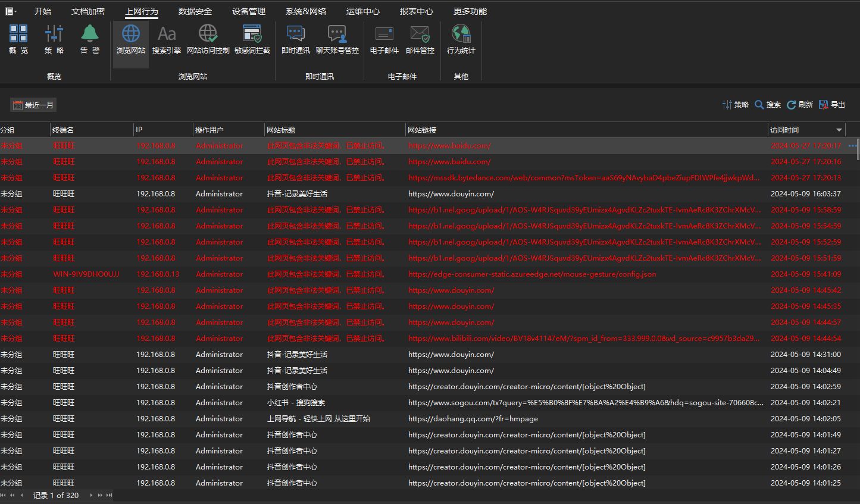Go to previous record in pager
Viewport: 860px width, 504px height.
[x=22, y=495]
